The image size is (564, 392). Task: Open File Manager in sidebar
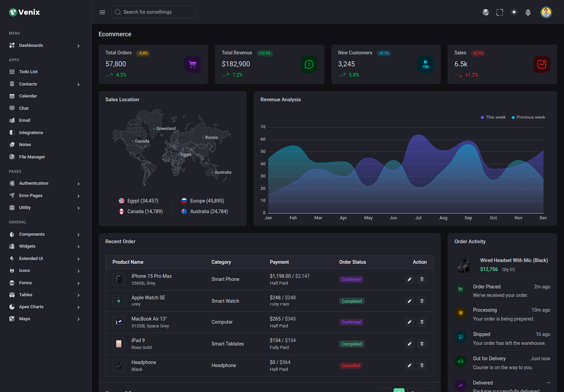pyautogui.click(x=32, y=157)
